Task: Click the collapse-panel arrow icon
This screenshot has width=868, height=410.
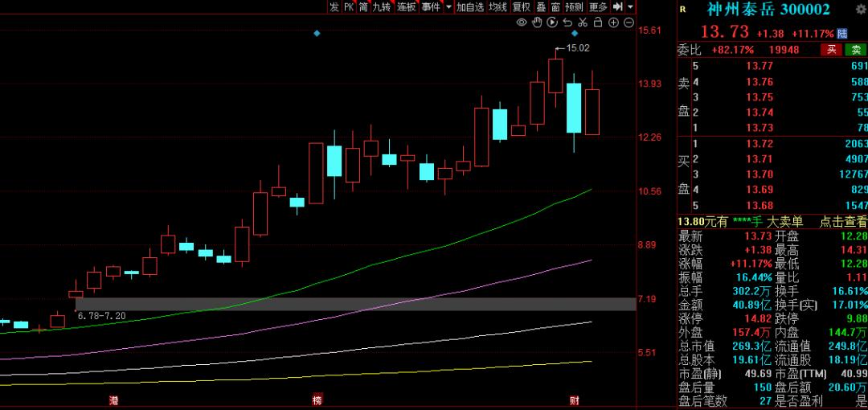Action: point(618,6)
